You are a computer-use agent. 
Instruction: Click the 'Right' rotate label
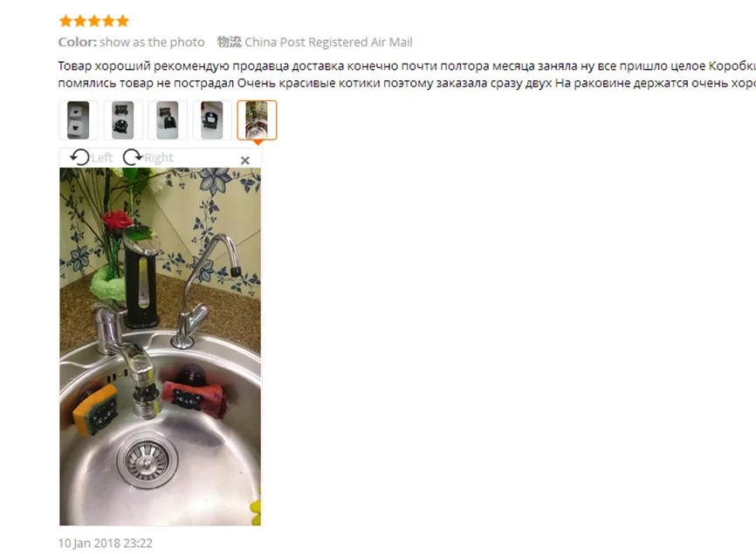point(159,158)
